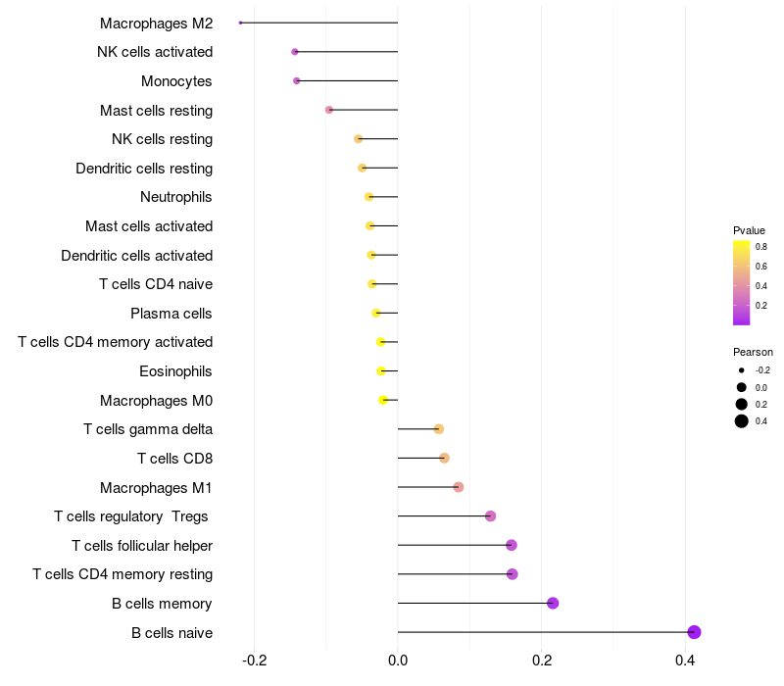
Task: Click the T cells gamma delta label
Action: coord(148,429)
